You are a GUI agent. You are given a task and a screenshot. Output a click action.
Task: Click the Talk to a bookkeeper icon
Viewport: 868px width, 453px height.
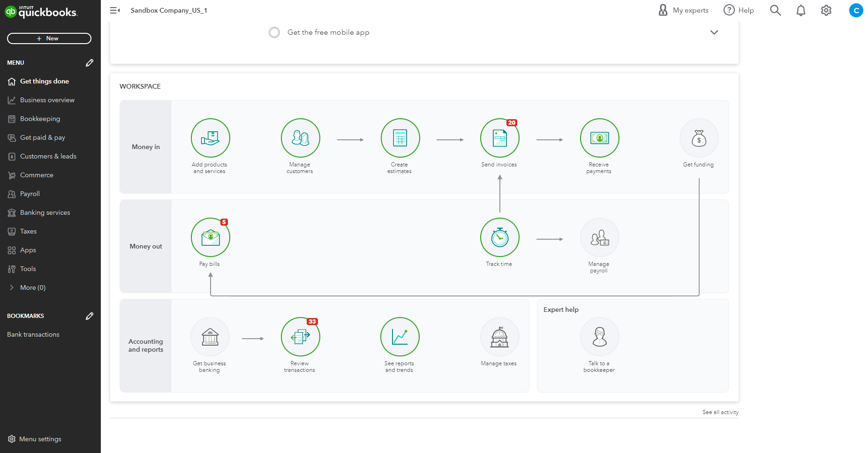click(x=599, y=337)
